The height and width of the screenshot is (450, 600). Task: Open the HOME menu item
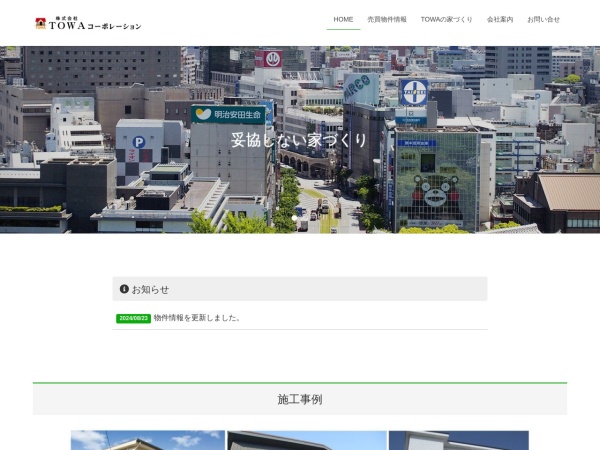343,20
